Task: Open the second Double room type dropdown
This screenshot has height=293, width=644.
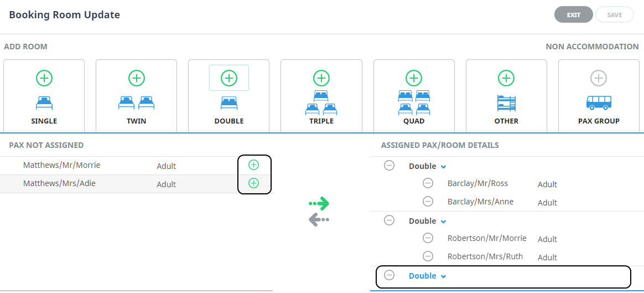Action: click(x=443, y=222)
